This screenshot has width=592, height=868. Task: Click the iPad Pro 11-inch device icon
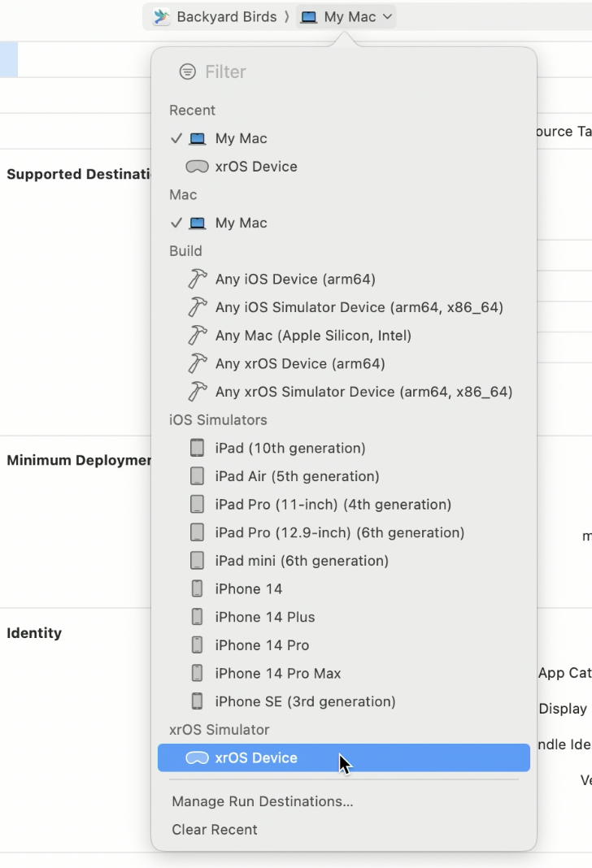point(197,505)
